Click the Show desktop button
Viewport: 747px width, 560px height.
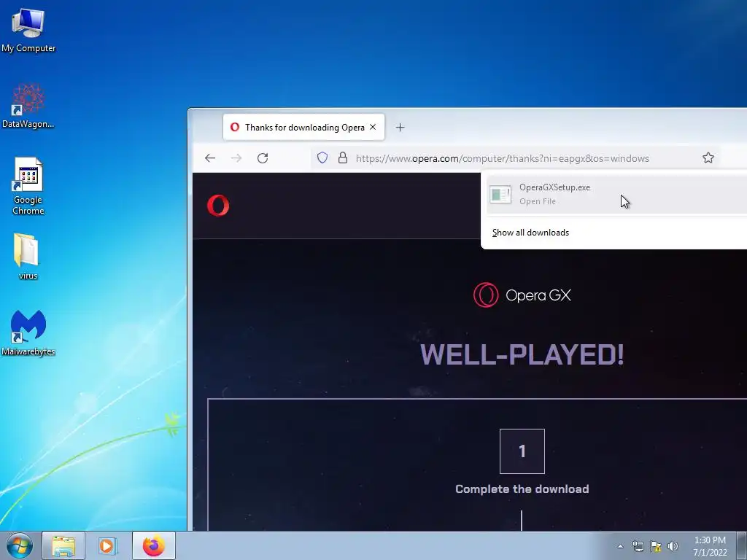coord(742,545)
